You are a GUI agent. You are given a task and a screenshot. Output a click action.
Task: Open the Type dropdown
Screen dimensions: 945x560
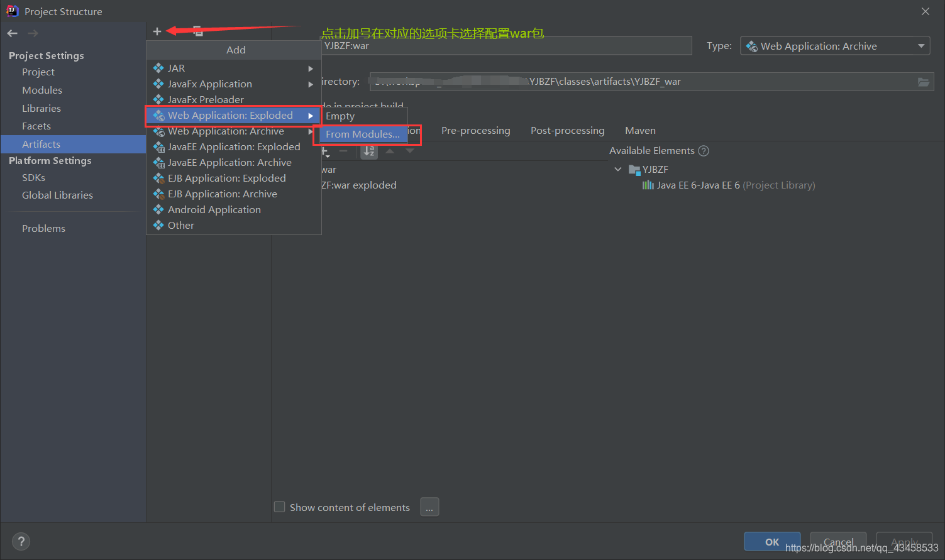(835, 46)
